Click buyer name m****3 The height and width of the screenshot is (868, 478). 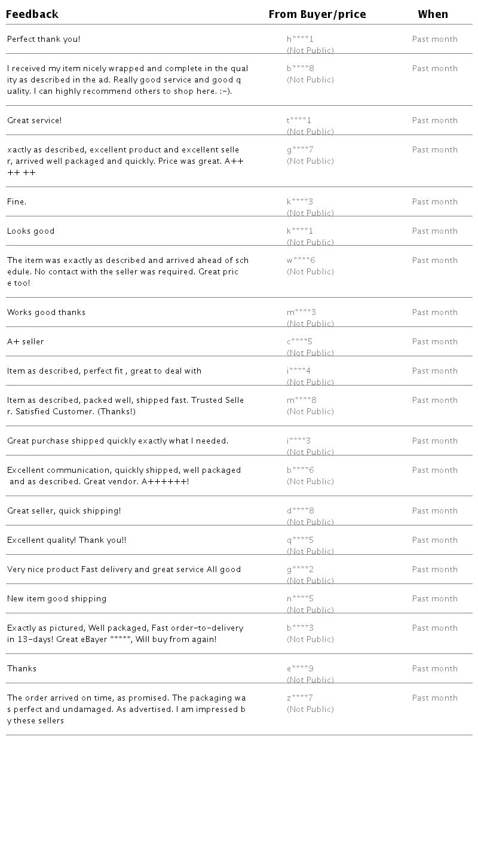[x=301, y=313]
